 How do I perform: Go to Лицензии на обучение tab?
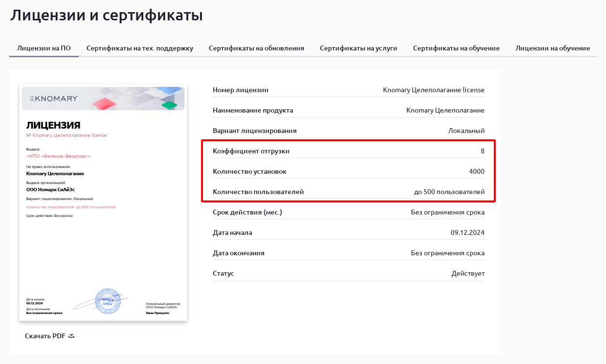(553, 48)
